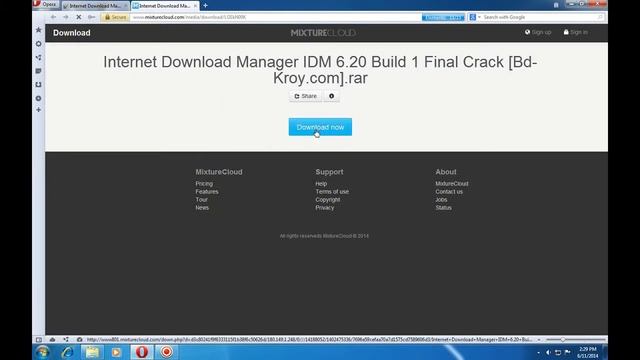Open the Bookmarks star panel in sidebar
The height and width of the screenshot is (360, 640).
(38, 30)
